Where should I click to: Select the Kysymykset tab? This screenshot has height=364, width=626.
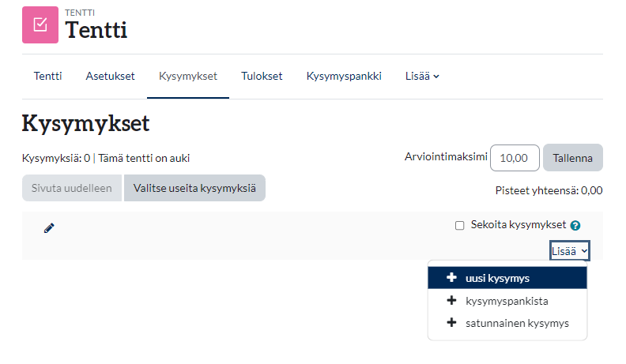(188, 77)
